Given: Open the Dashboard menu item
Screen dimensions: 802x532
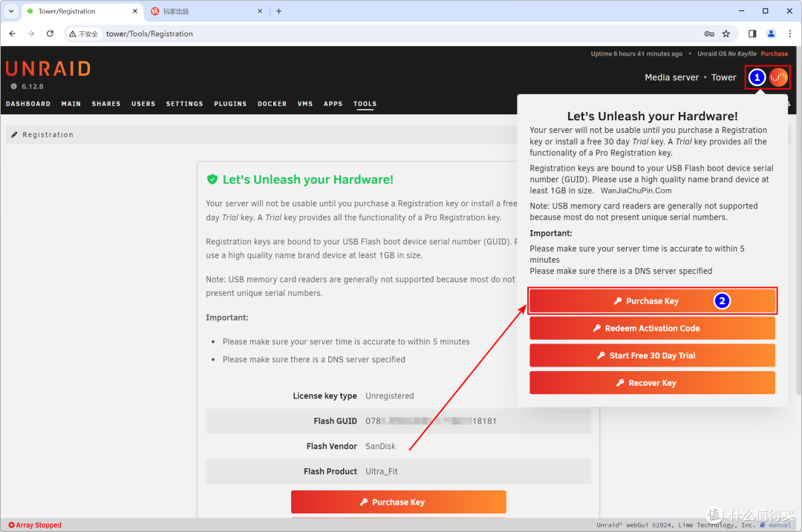Looking at the screenshot, I should (28, 104).
